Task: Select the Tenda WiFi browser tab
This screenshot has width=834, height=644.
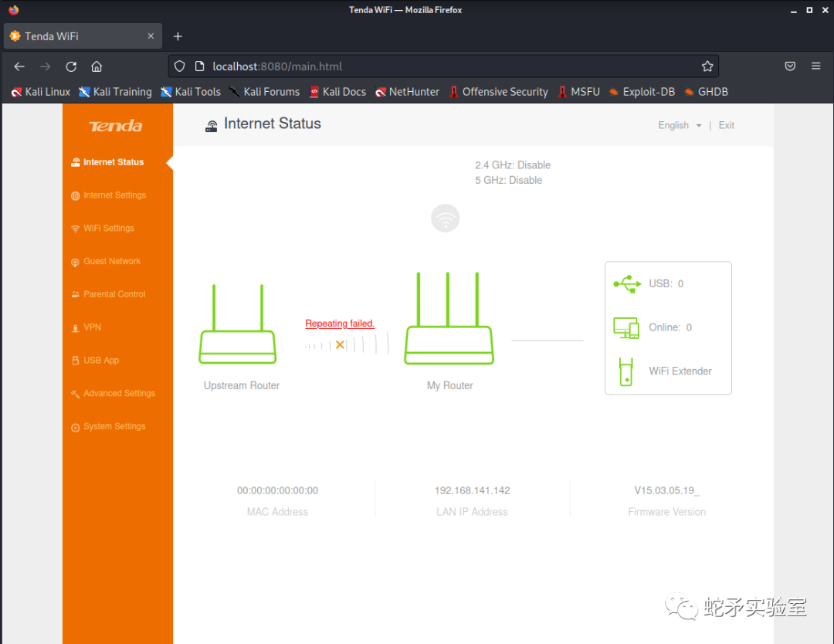Action: coord(83,36)
